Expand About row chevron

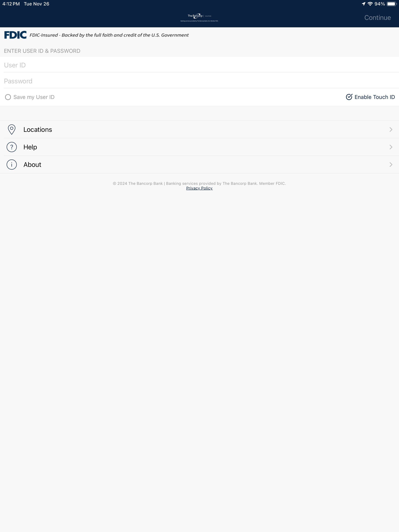pos(391,165)
